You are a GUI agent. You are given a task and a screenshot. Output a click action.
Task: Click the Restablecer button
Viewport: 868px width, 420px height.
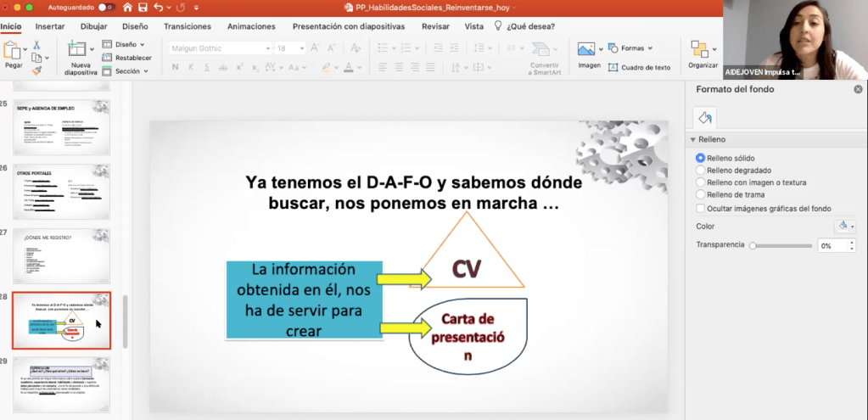[x=126, y=58]
